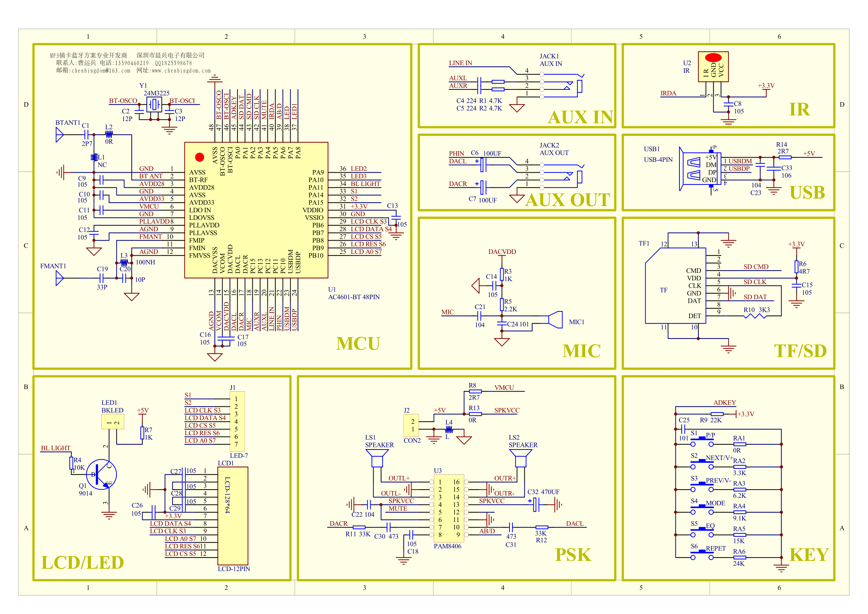Select the S3 PREV/V- push button switch
The height and width of the screenshot is (614, 868).
click(x=702, y=487)
